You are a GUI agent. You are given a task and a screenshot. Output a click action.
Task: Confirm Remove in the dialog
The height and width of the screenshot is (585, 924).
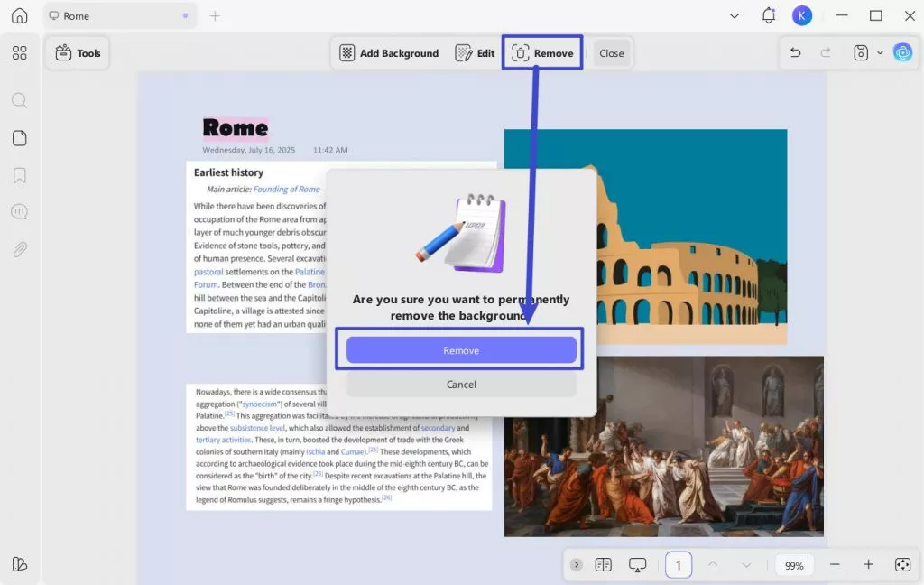coord(461,350)
